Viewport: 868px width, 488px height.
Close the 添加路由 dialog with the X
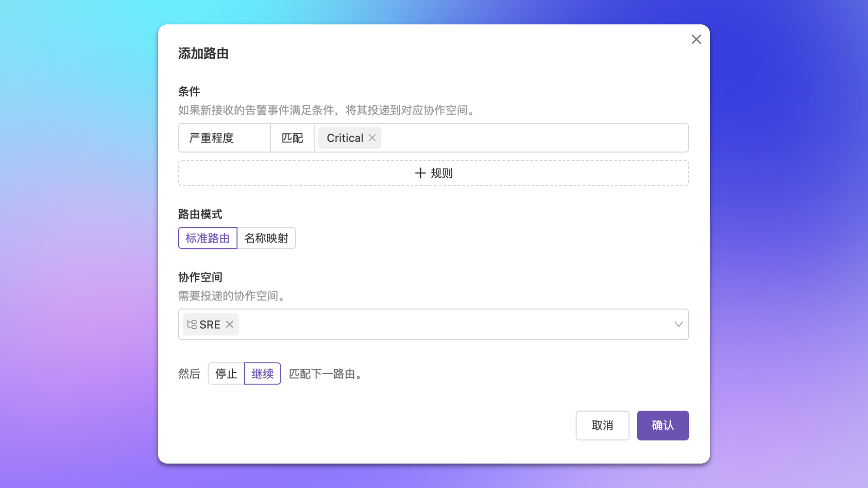(696, 39)
